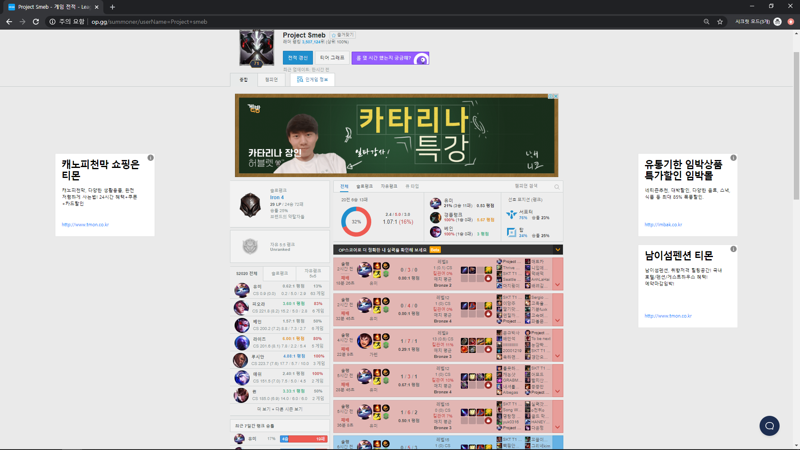Click the Lucian icon in champion stats list
The height and width of the screenshot is (450, 800).
[x=241, y=360]
